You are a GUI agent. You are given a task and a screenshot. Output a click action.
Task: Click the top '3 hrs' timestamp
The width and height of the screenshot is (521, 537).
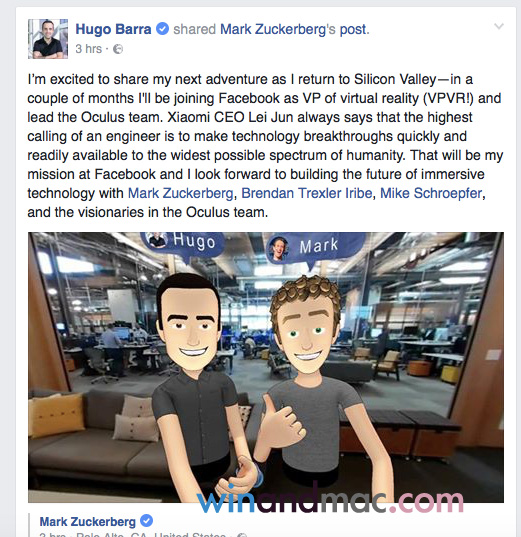click(89, 49)
